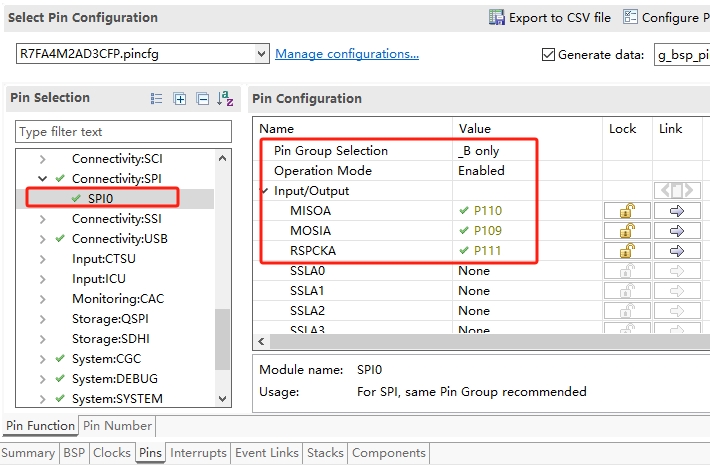Open the Components tab

coord(389,453)
